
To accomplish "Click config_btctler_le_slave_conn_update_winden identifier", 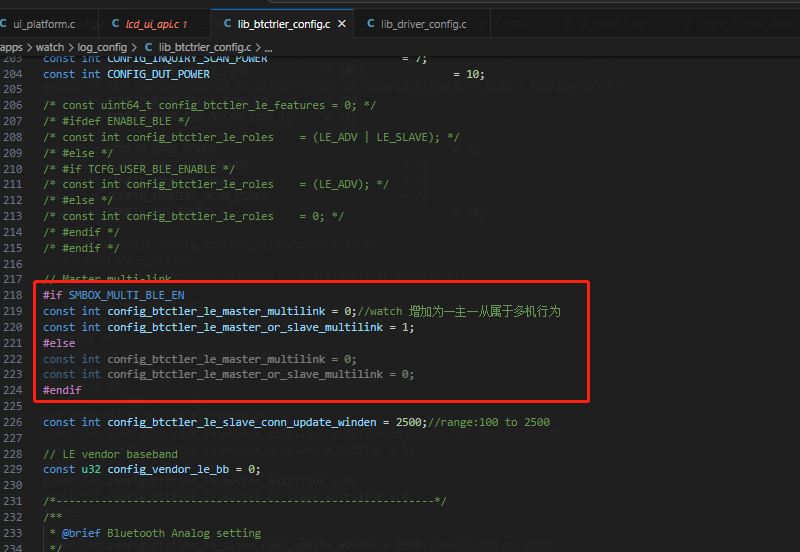I will (242, 422).
